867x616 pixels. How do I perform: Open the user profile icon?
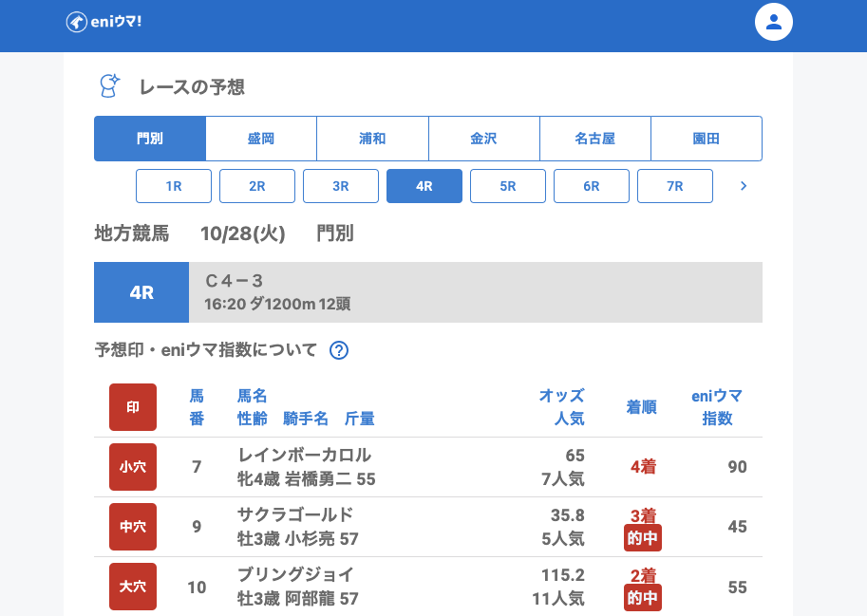point(773,22)
